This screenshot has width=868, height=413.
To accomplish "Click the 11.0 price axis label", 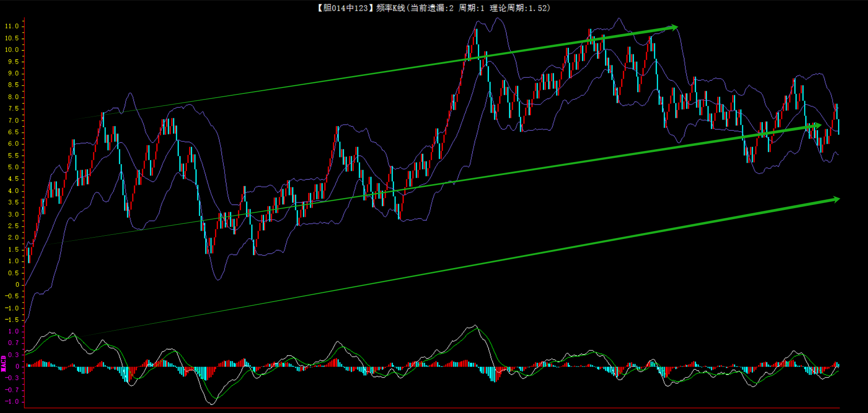I will coord(12,26).
